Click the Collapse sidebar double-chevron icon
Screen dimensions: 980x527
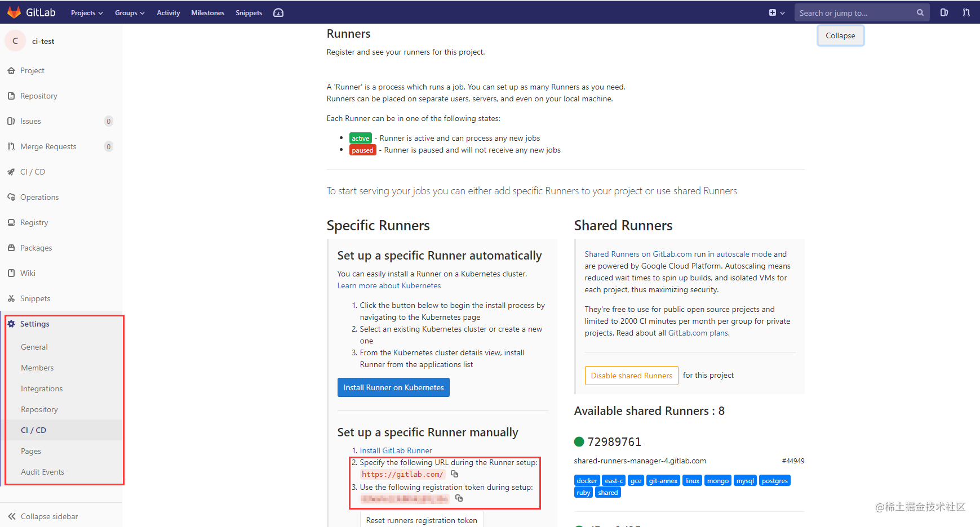coord(12,516)
